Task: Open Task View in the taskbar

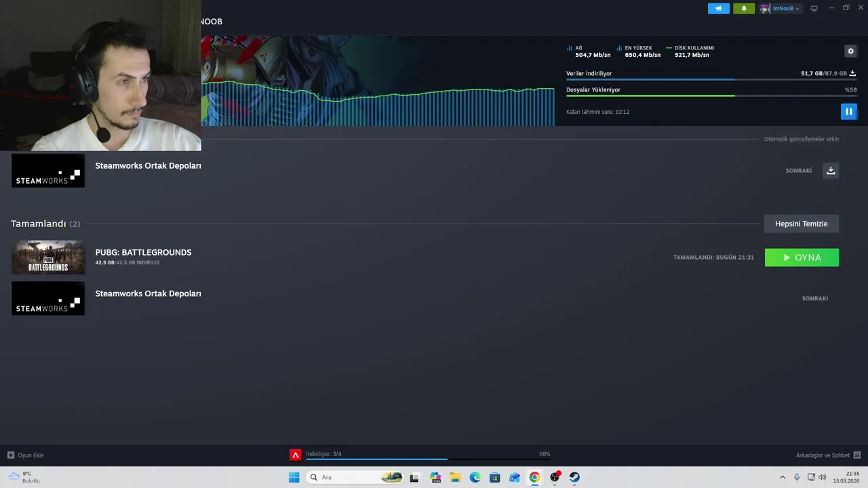Action: tap(414, 477)
